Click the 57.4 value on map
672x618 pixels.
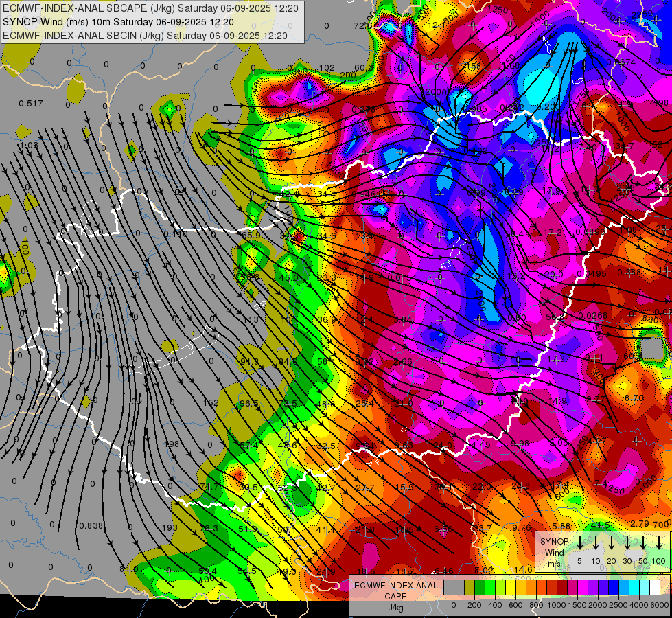249,446
